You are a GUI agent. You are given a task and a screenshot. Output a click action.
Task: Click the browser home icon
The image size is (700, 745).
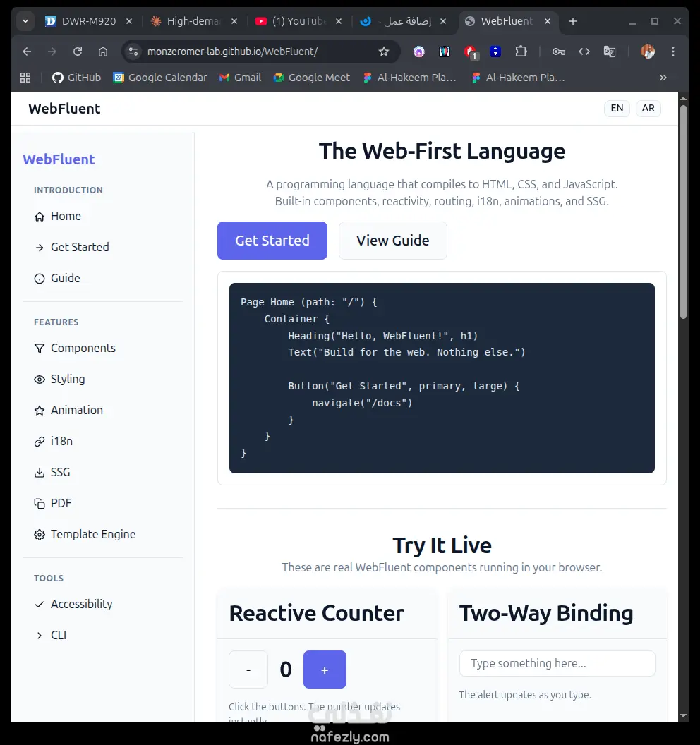point(102,52)
